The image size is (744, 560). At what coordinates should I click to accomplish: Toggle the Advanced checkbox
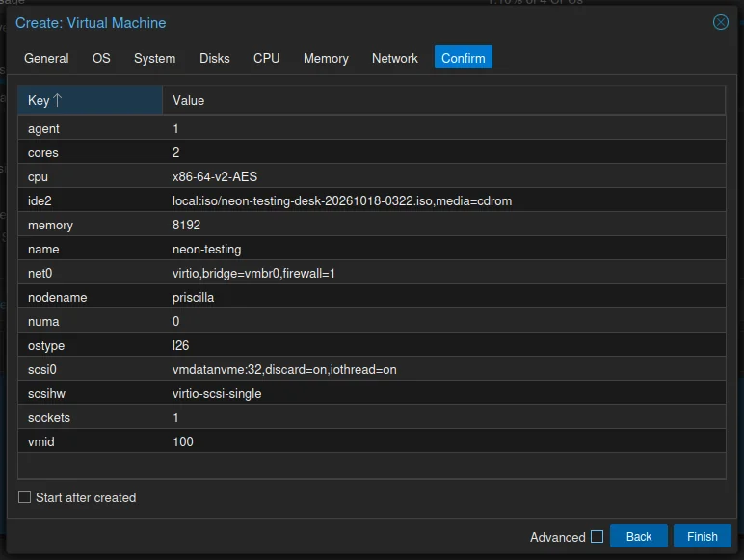point(597,536)
